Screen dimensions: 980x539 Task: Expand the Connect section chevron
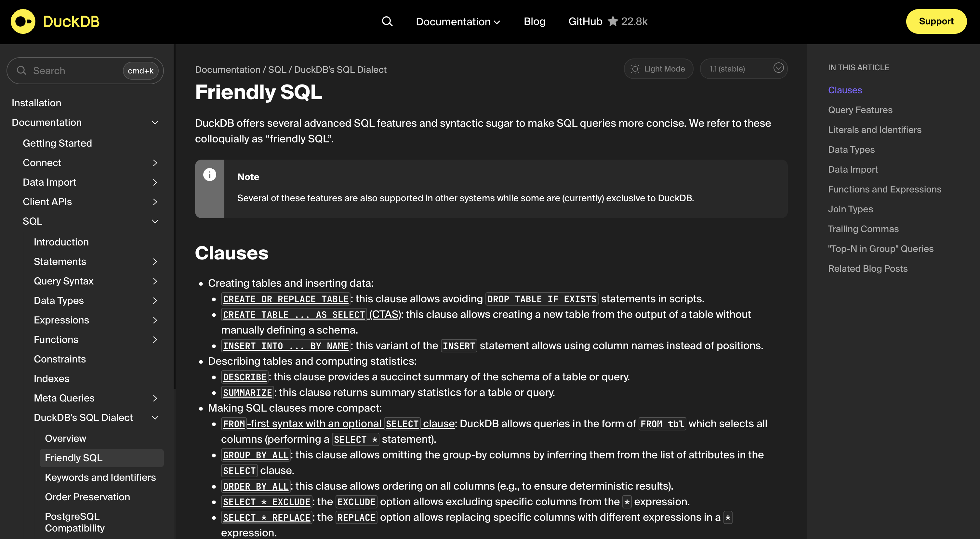pyautogui.click(x=155, y=163)
